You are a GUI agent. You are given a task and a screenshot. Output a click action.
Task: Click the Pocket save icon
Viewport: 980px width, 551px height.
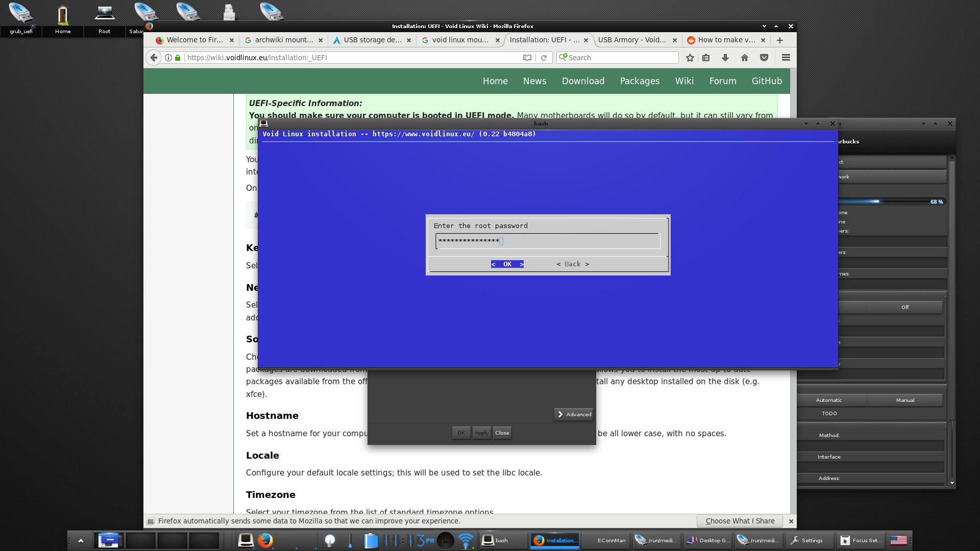point(764,58)
